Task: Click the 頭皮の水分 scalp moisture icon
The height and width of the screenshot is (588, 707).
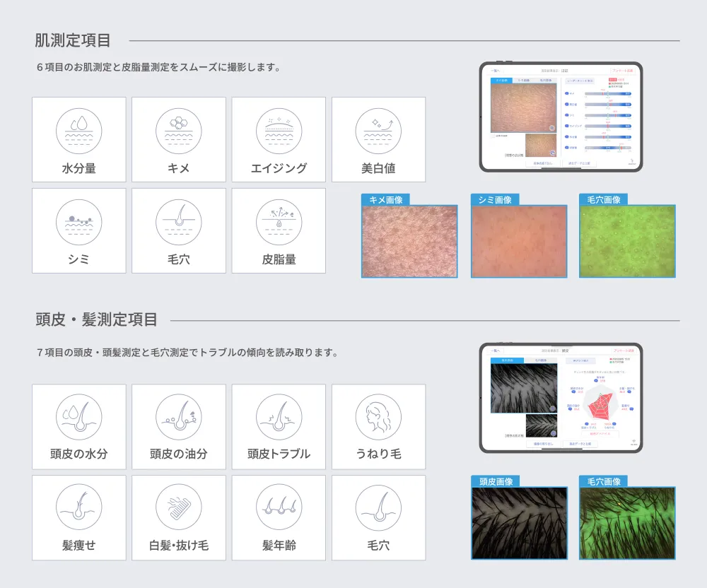Action: [79, 426]
